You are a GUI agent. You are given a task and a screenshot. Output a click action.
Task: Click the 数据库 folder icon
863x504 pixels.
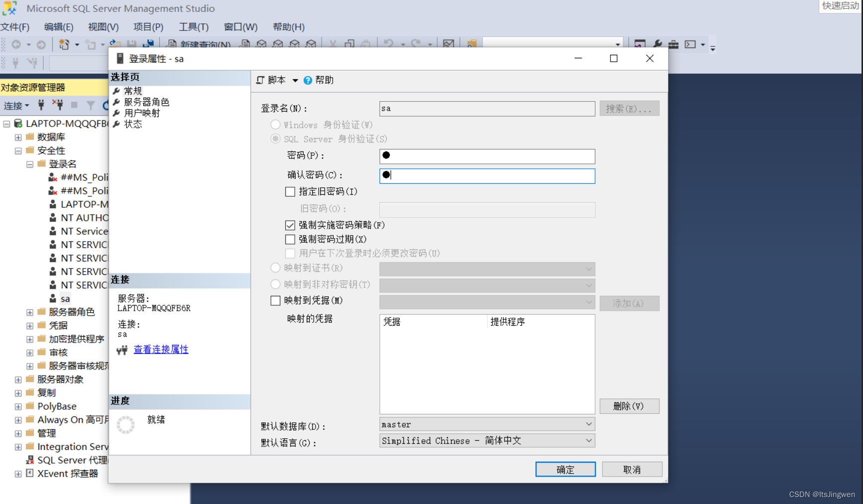[x=30, y=136]
